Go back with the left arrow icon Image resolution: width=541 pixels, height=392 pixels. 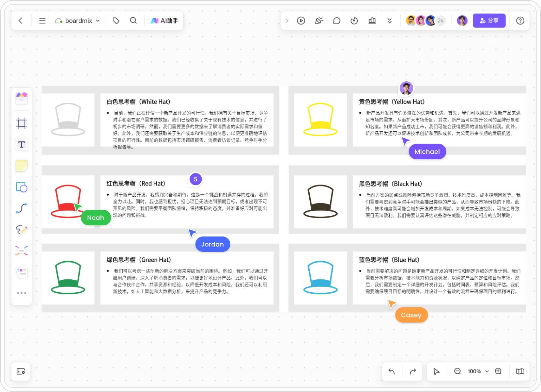point(20,21)
